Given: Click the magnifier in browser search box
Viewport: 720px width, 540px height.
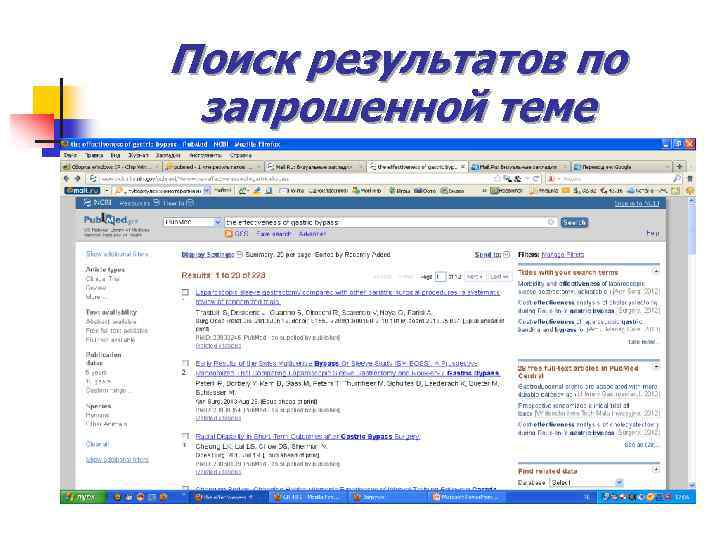Looking at the screenshot, I should (677, 179).
